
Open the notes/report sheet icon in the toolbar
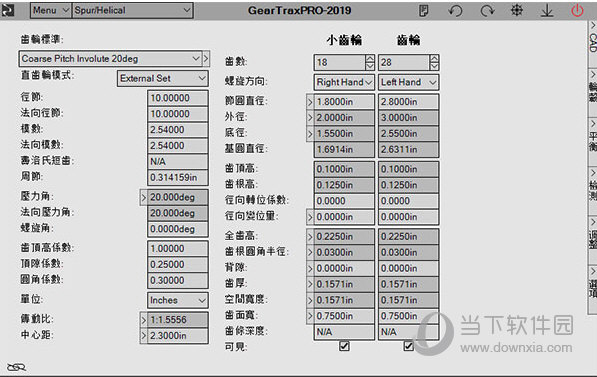click(423, 10)
